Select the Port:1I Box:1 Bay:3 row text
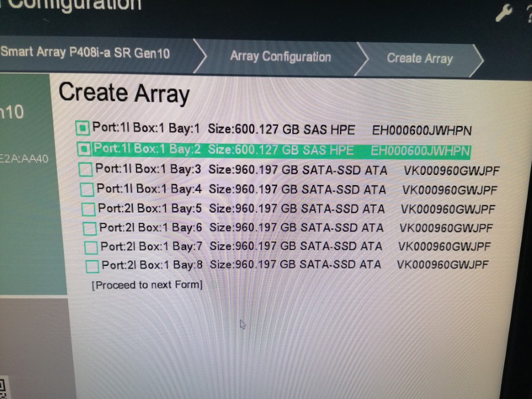 point(297,169)
